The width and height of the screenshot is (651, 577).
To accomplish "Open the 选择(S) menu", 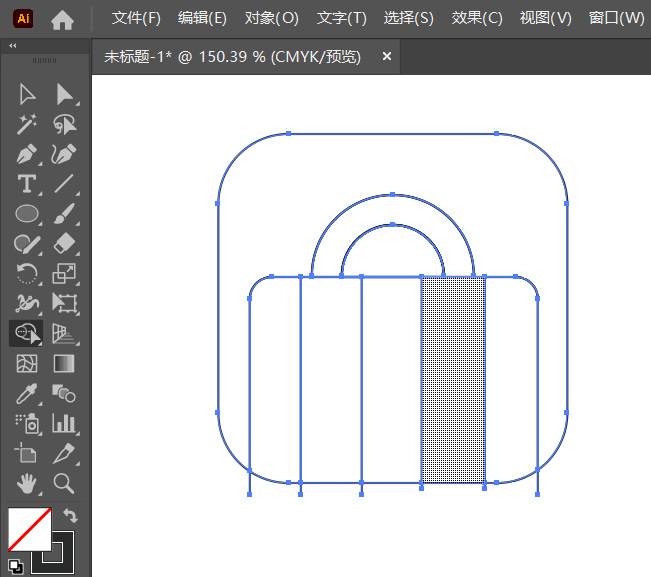I will pyautogui.click(x=409, y=18).
